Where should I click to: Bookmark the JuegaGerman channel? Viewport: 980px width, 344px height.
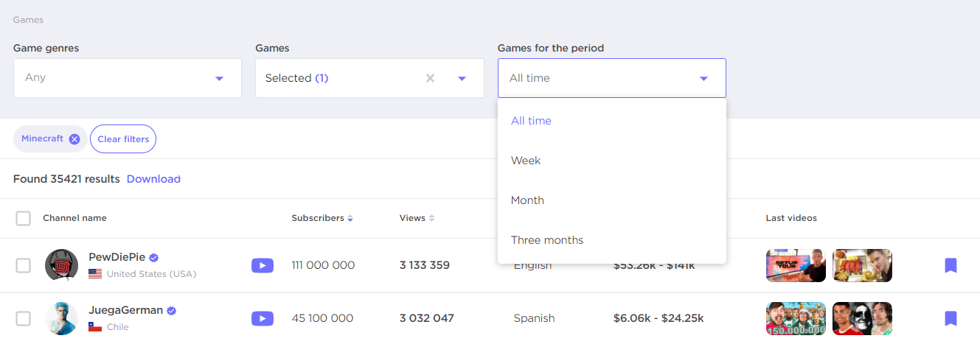(951, 318)
